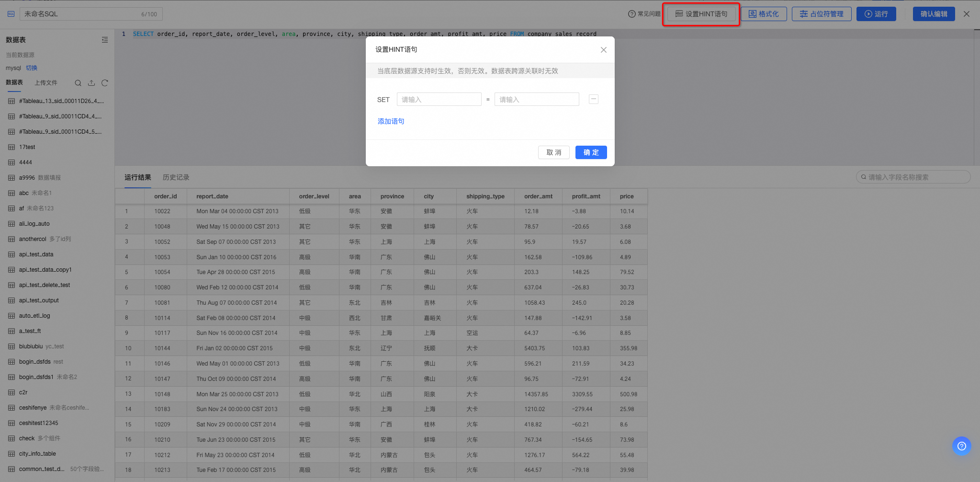Viewport: 980px width, 482px height.
Task: Remove the SET statement row
Action: pos(594,99)
